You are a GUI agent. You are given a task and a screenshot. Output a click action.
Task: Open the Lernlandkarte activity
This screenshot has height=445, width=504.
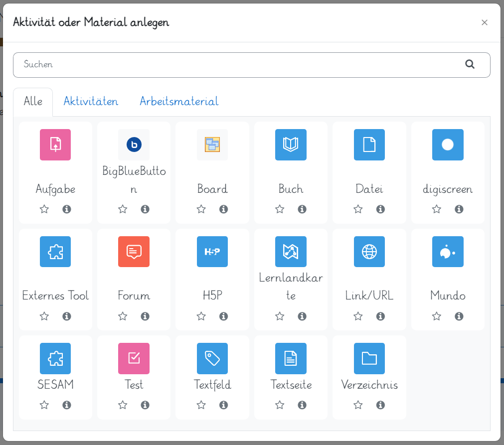(x=291, y=252)
